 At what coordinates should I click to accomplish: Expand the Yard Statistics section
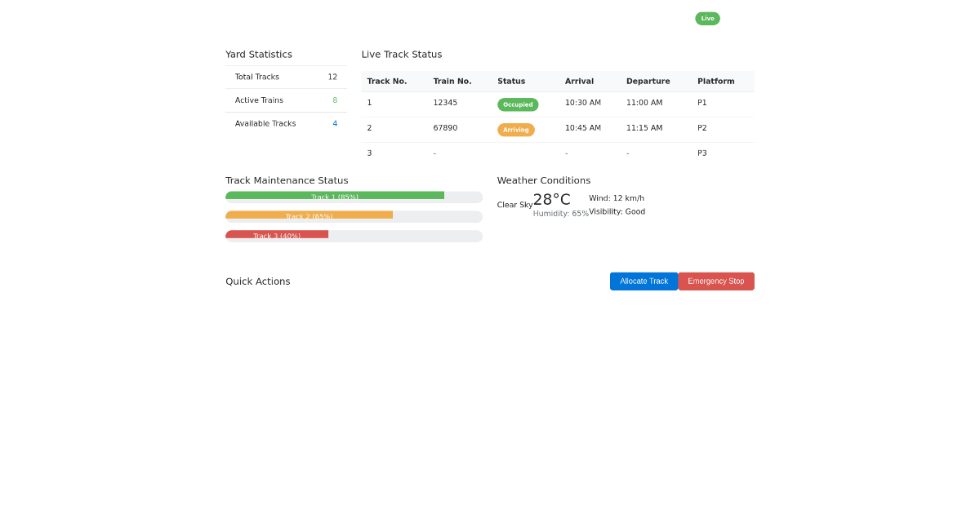pos(258,54)
